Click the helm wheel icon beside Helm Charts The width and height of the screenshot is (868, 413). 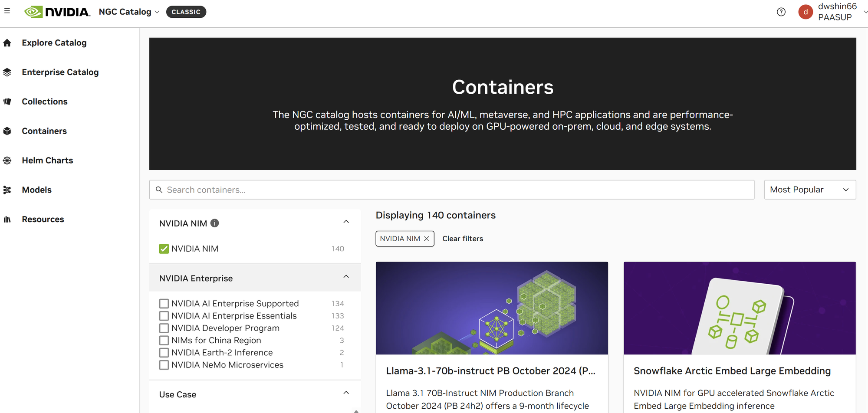pos(7,161)
